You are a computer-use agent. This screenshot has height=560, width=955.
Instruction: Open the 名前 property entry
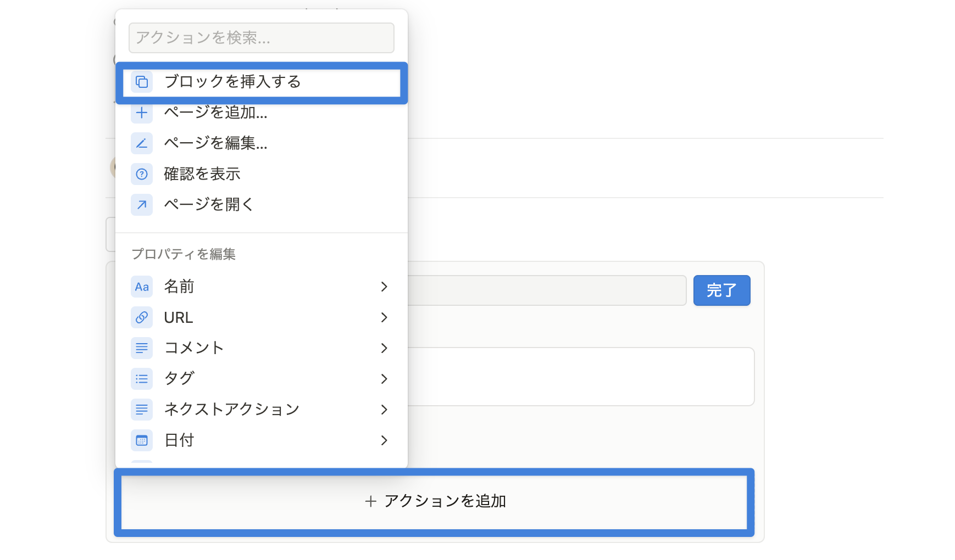pos(262,287)
